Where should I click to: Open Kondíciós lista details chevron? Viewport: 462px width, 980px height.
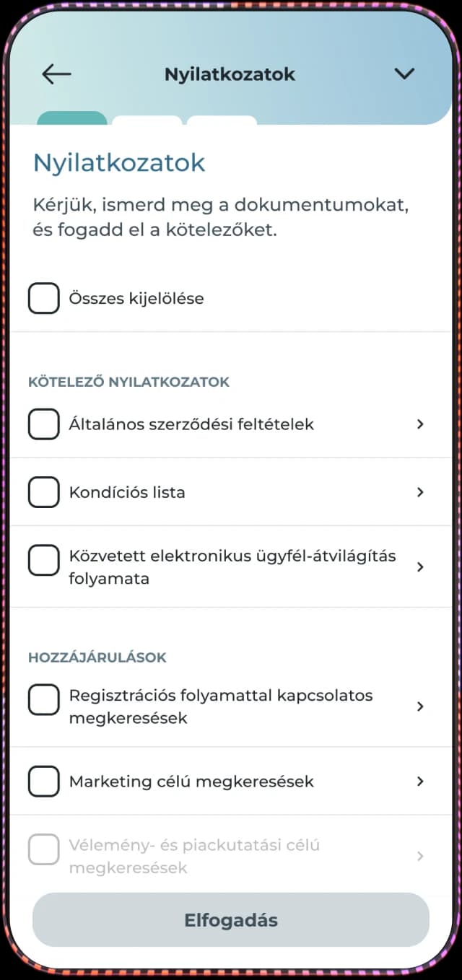coord(420,492)
